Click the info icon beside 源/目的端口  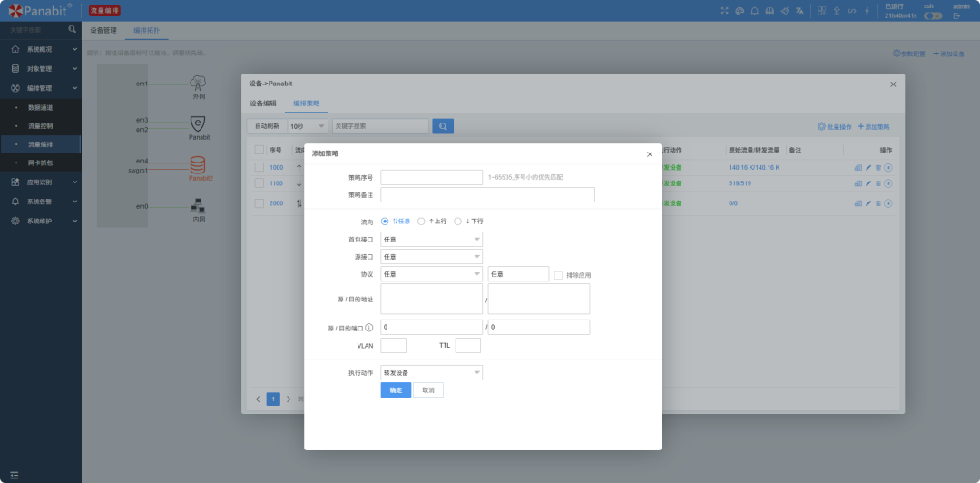click(369, 327)
